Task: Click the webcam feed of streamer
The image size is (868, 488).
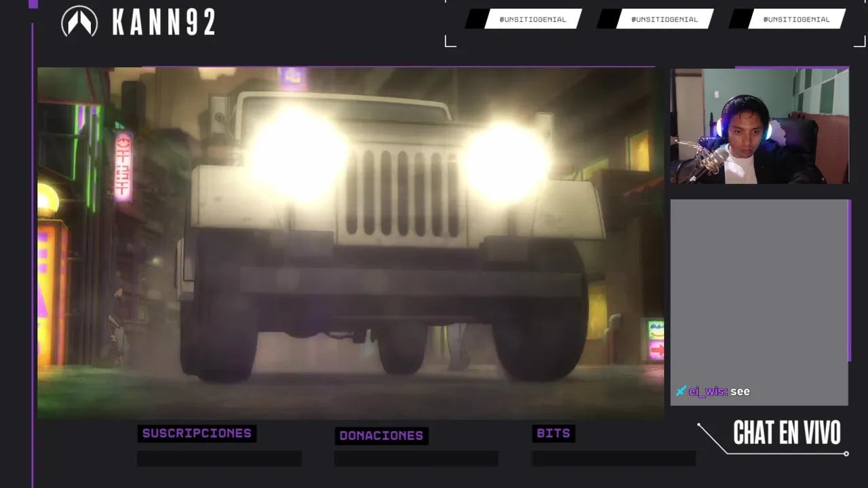Action: point(759,126)
